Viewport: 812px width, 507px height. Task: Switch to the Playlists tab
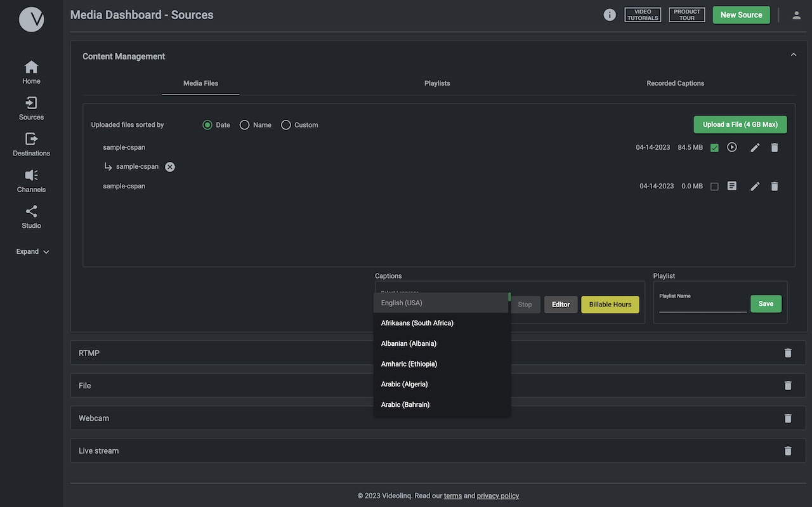[437, 83]
